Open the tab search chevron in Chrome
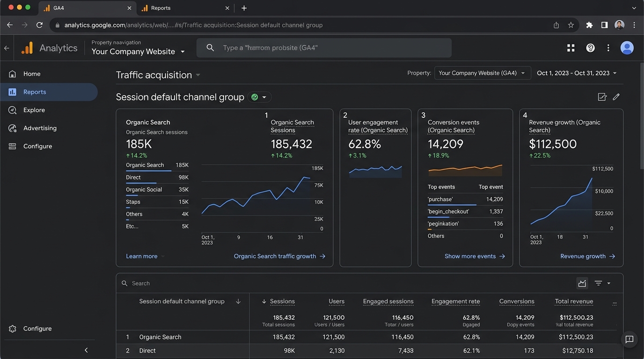 coord(634,8)
